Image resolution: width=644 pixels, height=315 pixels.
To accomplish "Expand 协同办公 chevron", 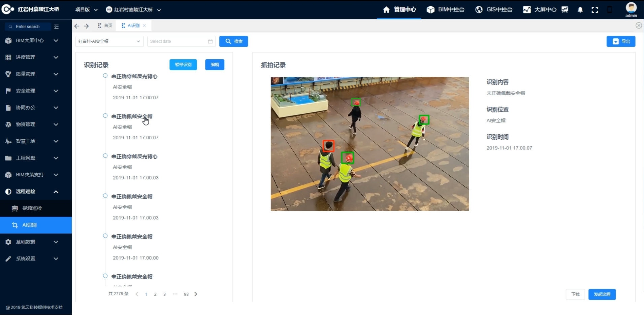I will coord(56,108).
